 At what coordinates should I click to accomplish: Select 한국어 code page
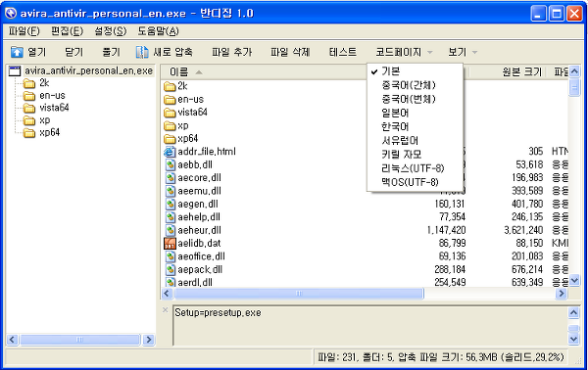point(415,126)
